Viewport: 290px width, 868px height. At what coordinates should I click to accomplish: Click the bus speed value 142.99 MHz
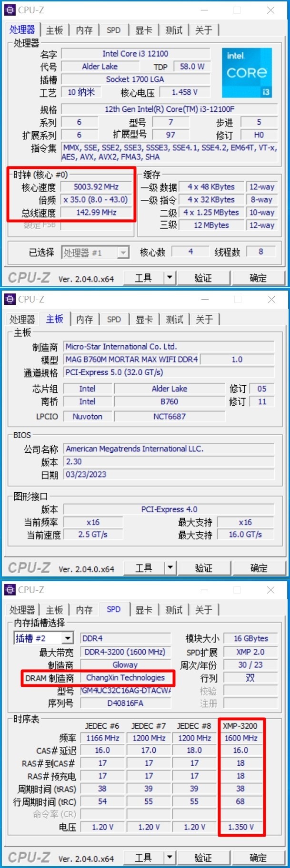(x=97, y=213)
